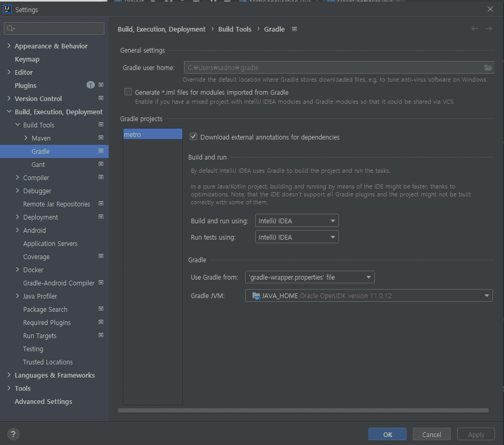Click the project-level icon beside Remote Jar Repositories
The image size is (504, 445).
coord(101,204)
